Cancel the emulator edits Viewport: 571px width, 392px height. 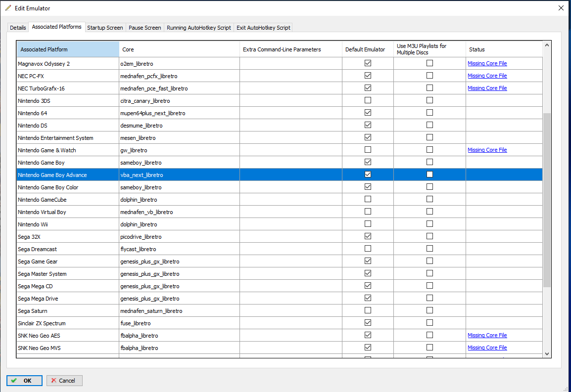(x=64, y=380)
